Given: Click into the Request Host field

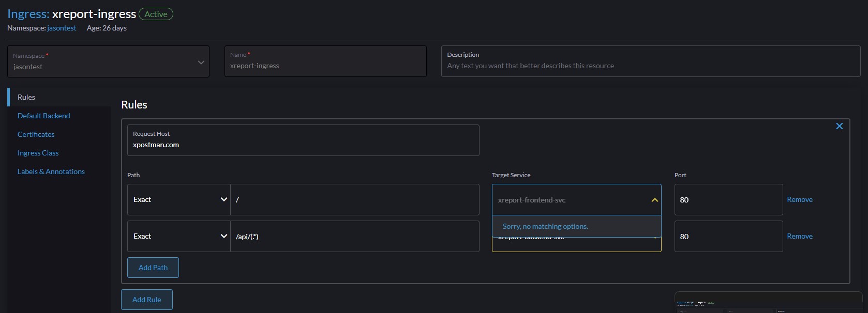Looking at the screenshot, I should click(x=303, y=145).
